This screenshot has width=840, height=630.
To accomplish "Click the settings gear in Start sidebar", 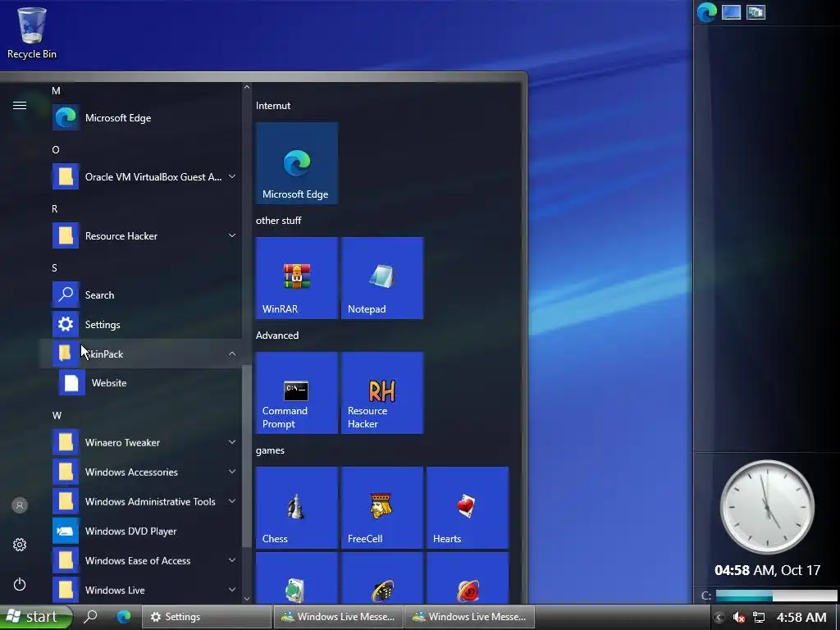I will point(20,545).
